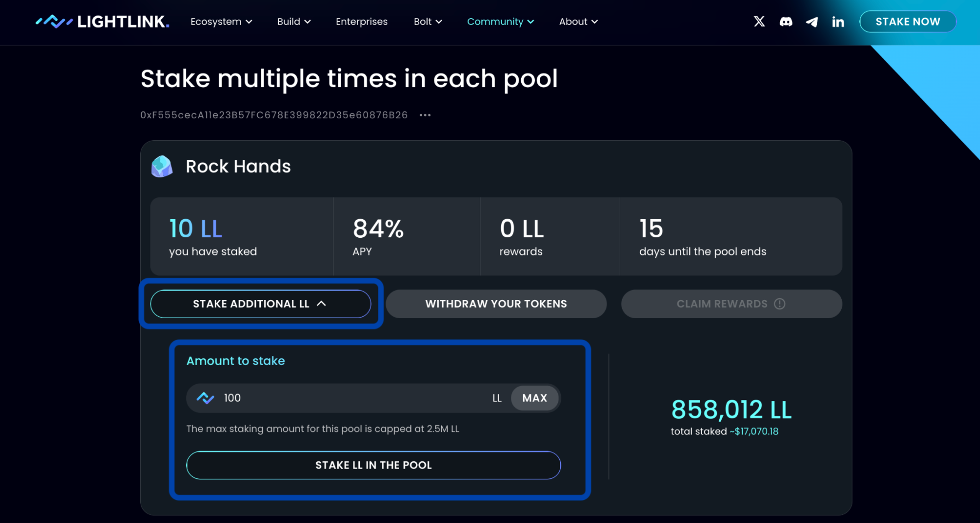Click the 2.5M LL cap notice text
This screenshot has height=523, width=980.
pyautogui.click(x=323, y=429)
